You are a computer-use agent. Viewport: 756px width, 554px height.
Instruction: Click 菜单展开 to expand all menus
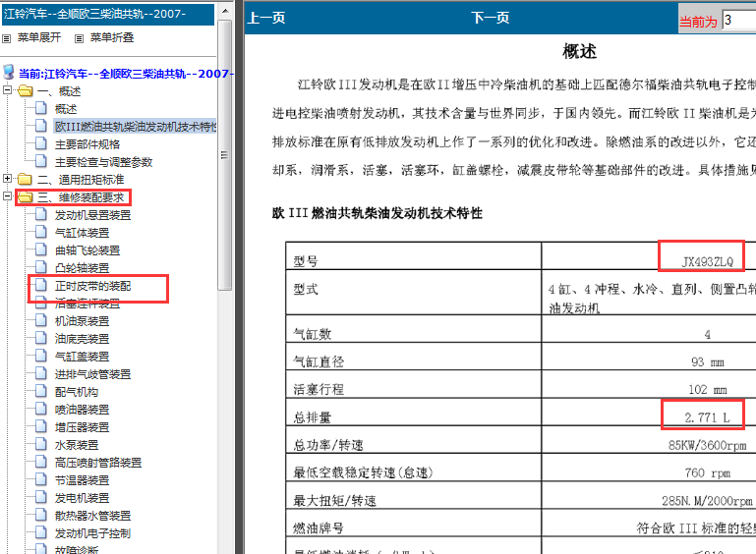(x=39, y=37)
